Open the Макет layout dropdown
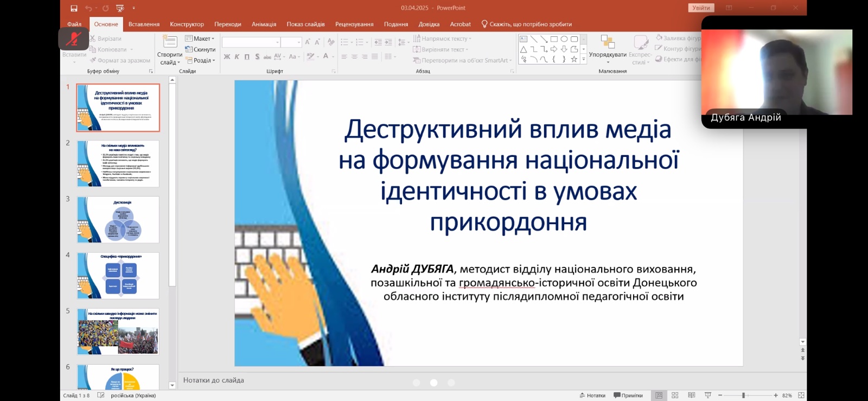 point(200,39)
